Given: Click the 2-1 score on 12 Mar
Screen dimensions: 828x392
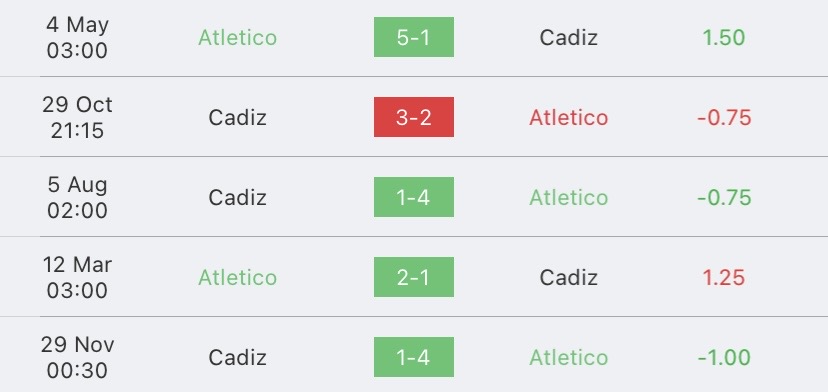Looking at the screenshot, I should [413, 277].
